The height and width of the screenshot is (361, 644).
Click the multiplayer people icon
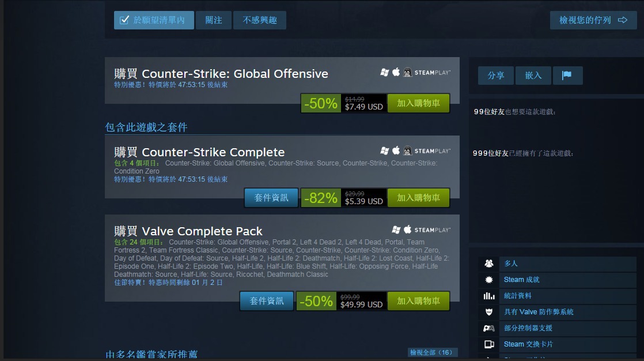488,264
